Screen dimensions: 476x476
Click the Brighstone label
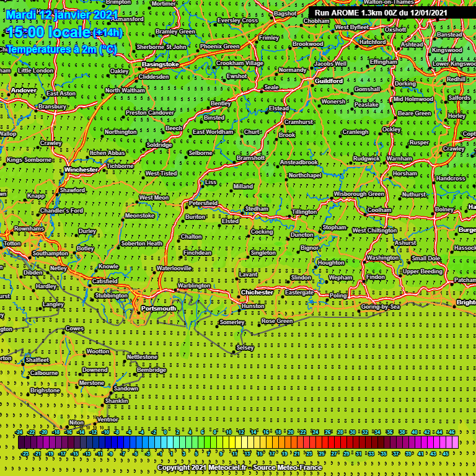point(45,390)
